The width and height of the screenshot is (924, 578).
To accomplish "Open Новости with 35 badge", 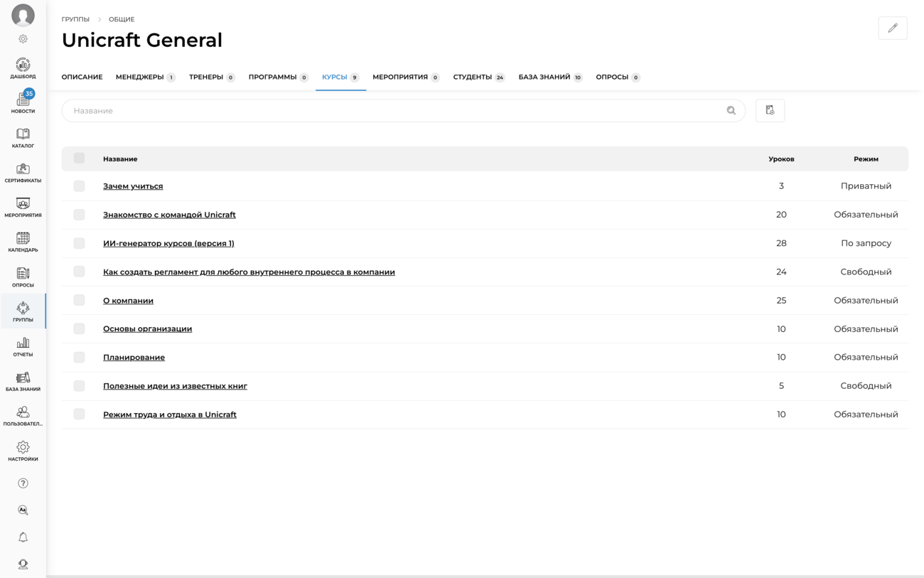I will [23, 102].
